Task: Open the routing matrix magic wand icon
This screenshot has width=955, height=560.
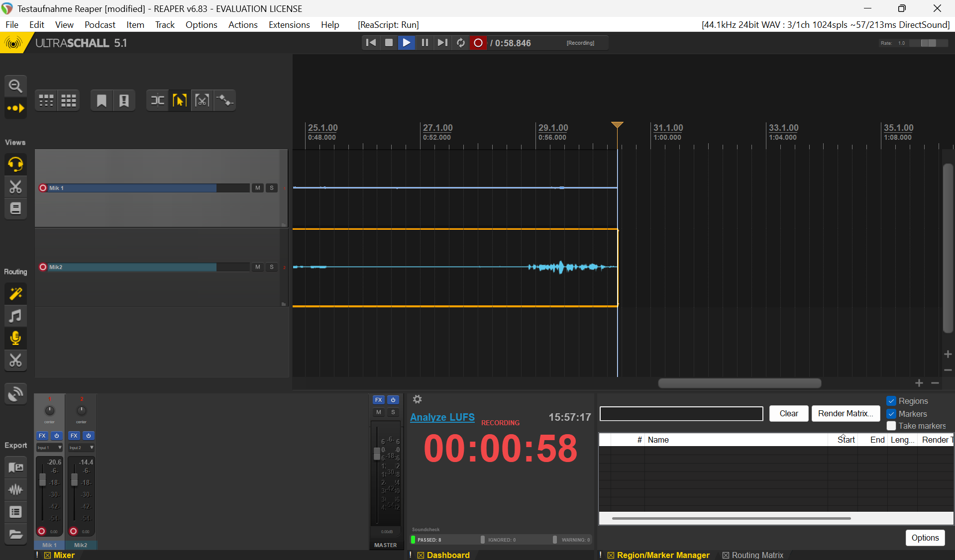Action: point(15,293)
